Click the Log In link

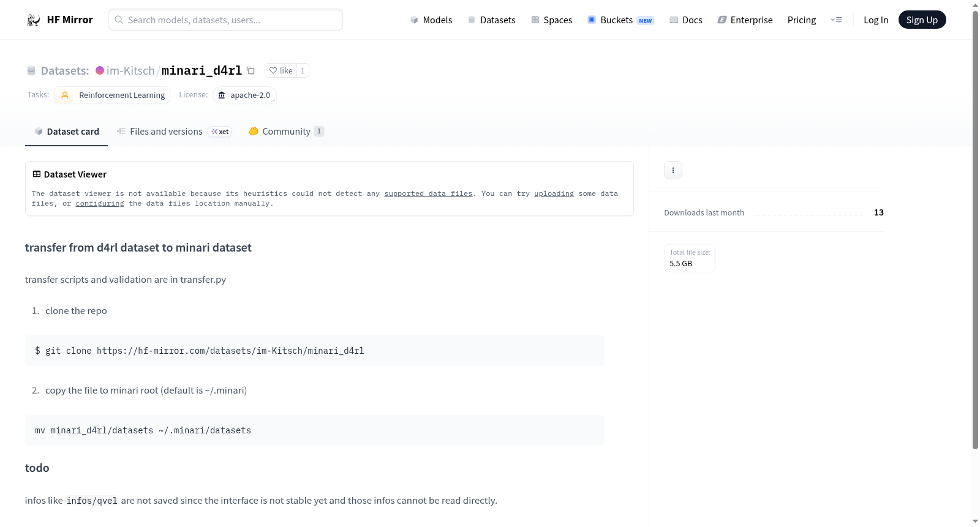coord(876,20)
